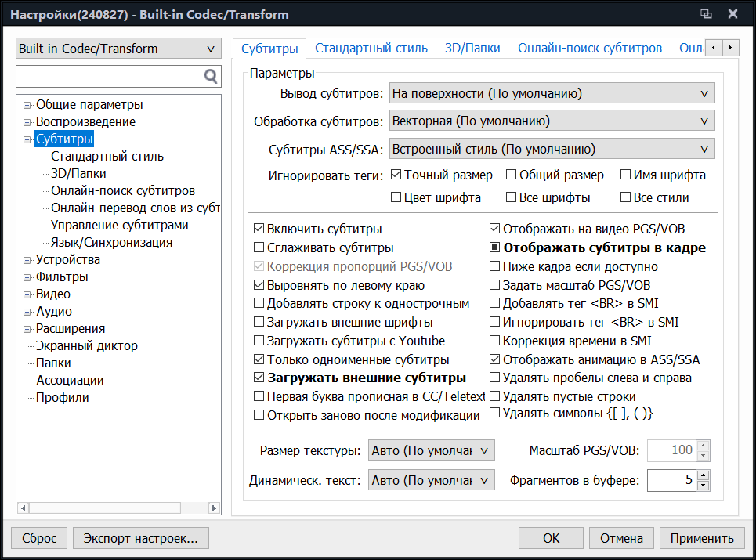Click the settings search input field

[x=110, y=76]
